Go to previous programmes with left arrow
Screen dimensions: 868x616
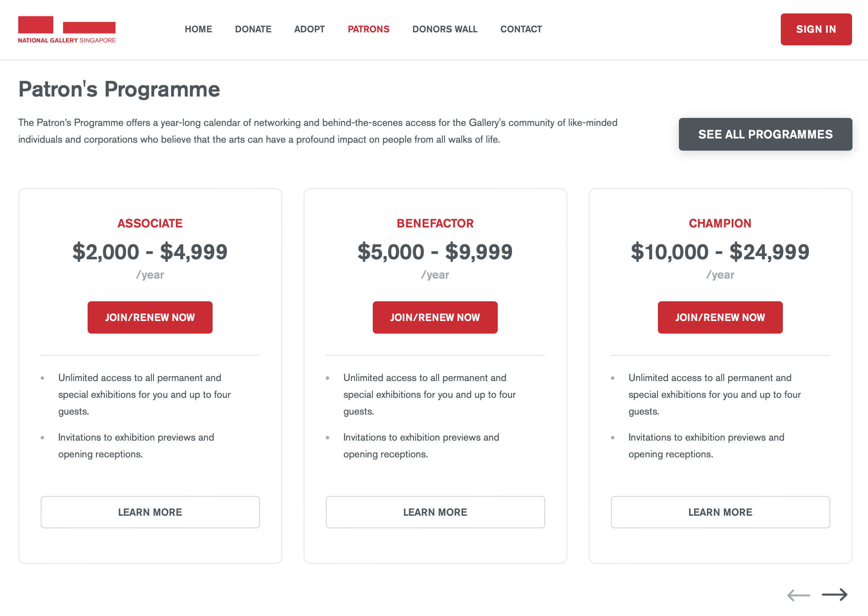799,595
